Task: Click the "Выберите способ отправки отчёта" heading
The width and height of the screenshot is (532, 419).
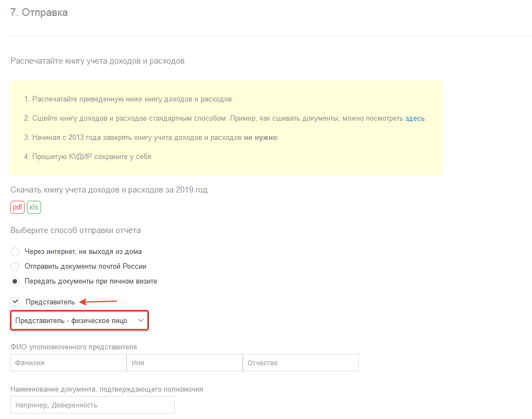Action: tap(76, 230)
